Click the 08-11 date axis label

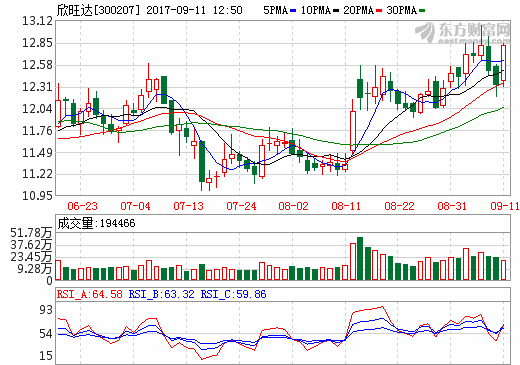(346, 206)
